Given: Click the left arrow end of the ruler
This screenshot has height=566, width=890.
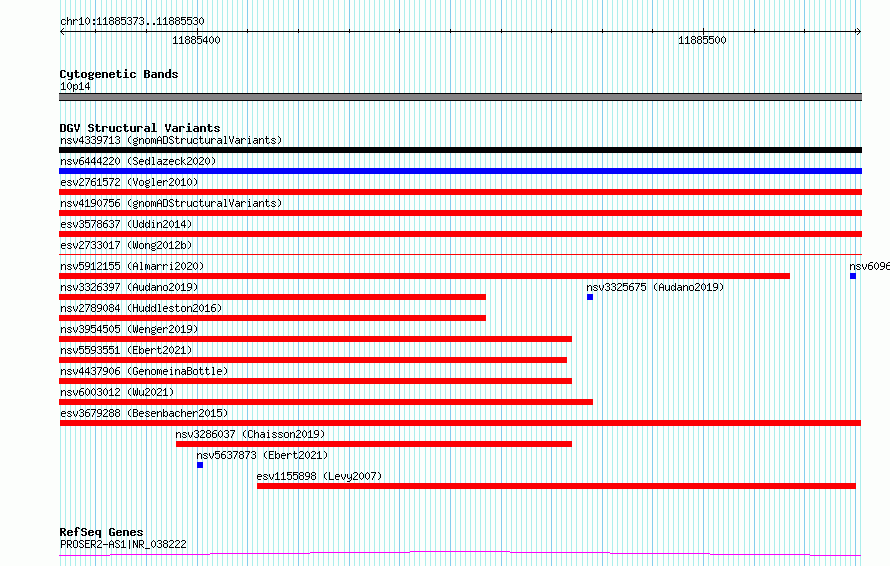Looking at the screenshot, I should pyautogui.click(x=62, y=32).
